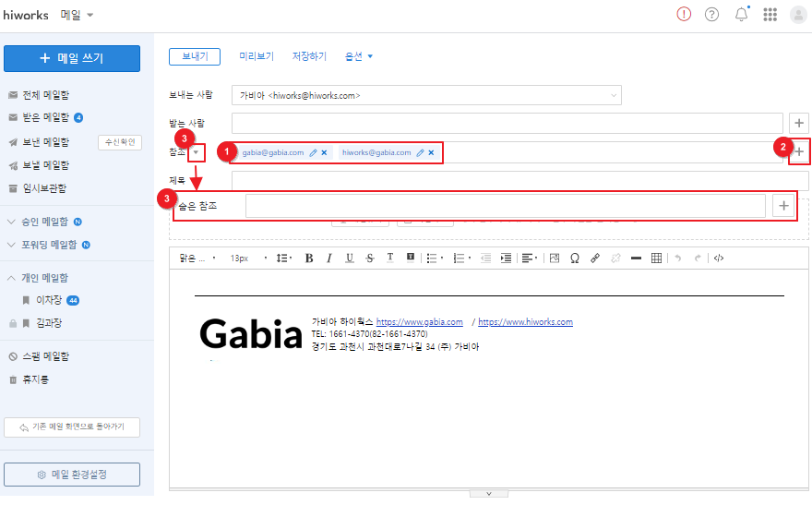Viewport: 812px width, 505px height.
Task: Click into the 제목 subject field
Action: pyautogui.click(x=519, y=181)
